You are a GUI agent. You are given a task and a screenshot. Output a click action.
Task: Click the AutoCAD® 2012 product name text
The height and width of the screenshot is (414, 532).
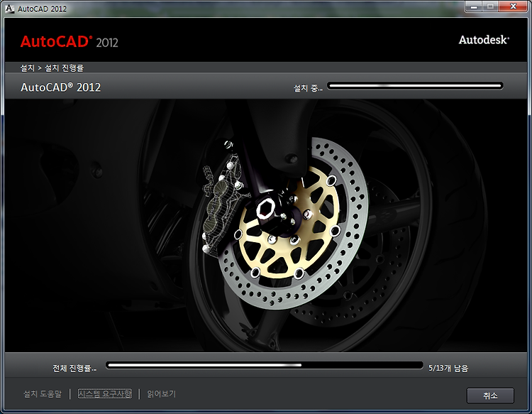tap(61, 87)
